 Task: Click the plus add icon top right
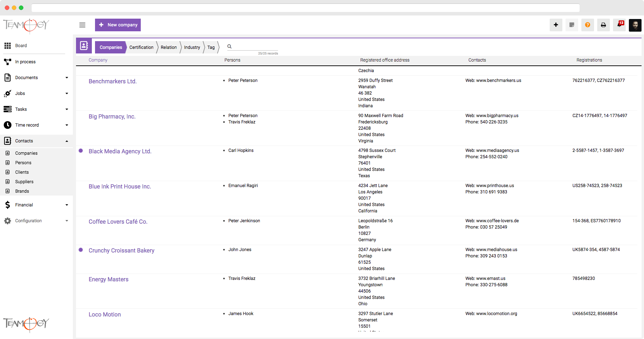(x=556, y=25)
